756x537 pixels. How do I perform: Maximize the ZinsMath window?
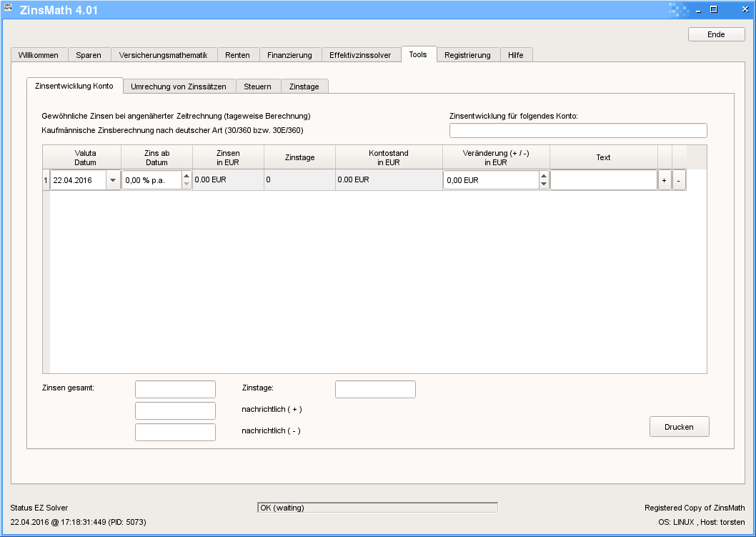coord(713,9)
